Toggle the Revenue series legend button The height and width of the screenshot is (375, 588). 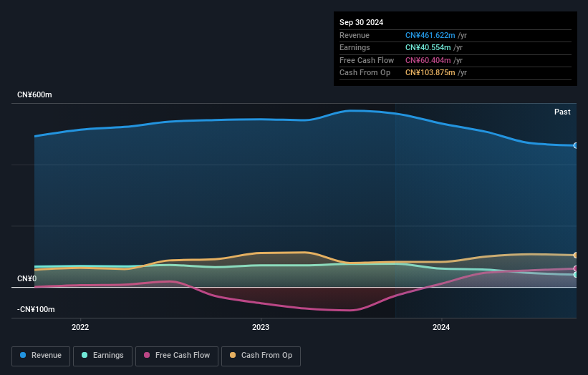click(x=41, y=356)
